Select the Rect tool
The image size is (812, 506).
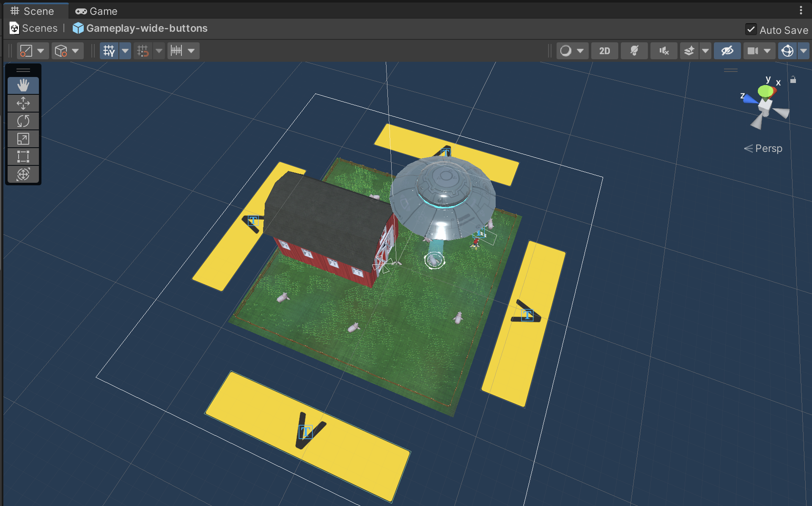(x=23, y=157)
